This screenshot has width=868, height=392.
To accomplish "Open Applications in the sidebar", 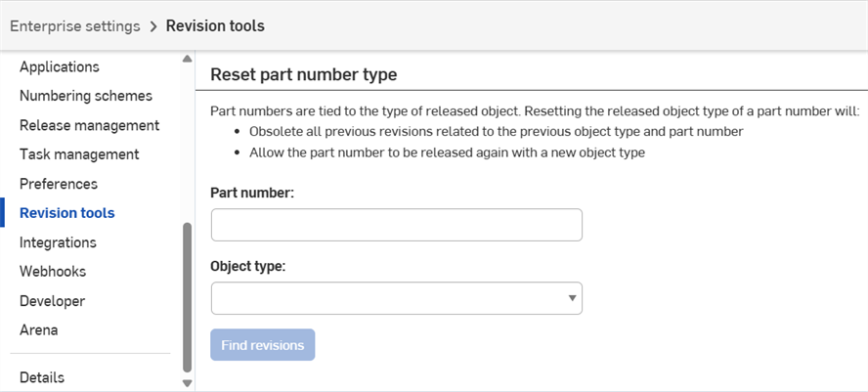I will 60,67.
